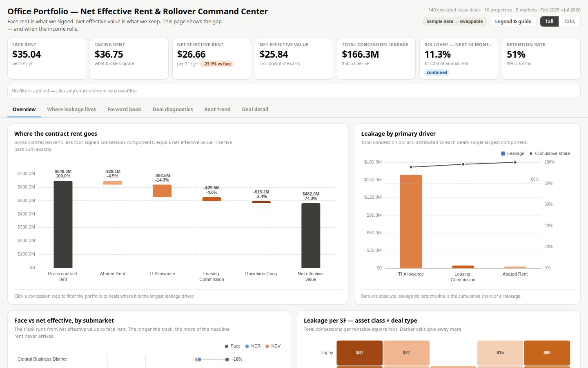Click the Central Business District face dot
The width and height of the screenshot is (588, 368).
pyautogui.click(x=227, y=359)
